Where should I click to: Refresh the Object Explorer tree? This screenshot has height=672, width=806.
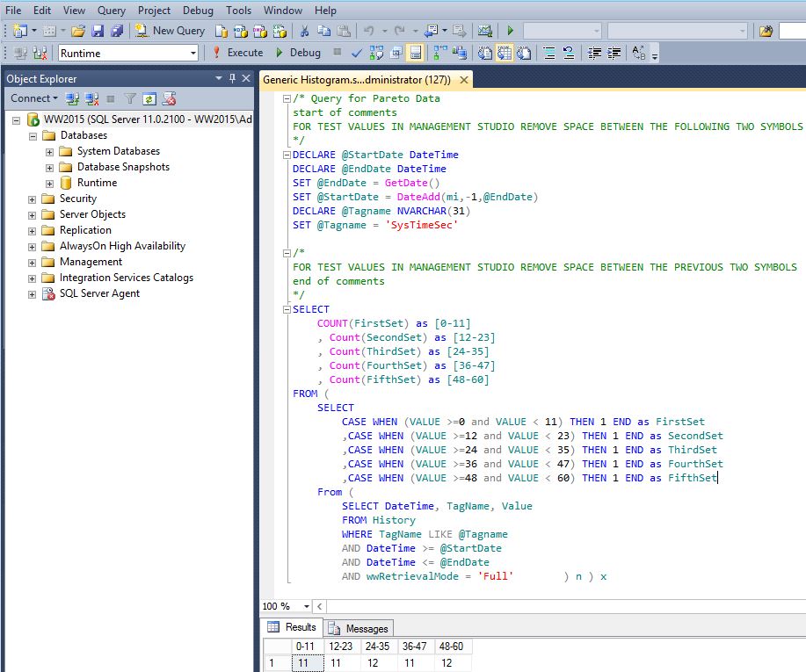tap(149, 98)
